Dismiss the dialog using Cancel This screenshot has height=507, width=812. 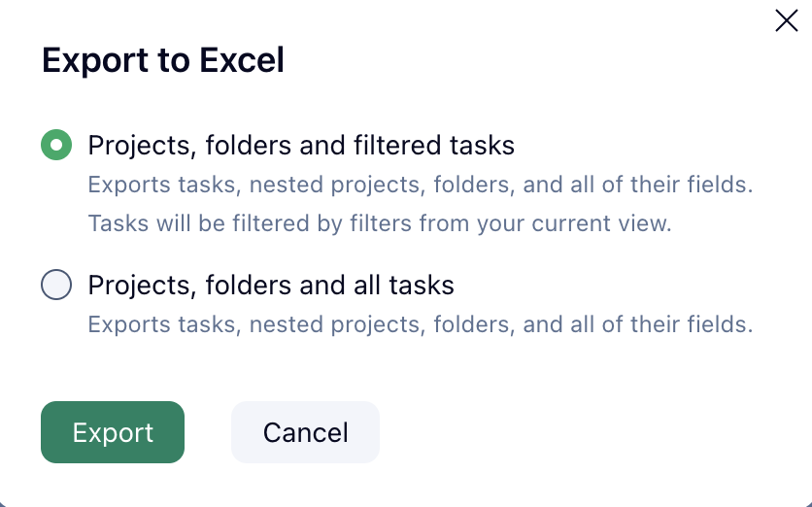[305, 432]
